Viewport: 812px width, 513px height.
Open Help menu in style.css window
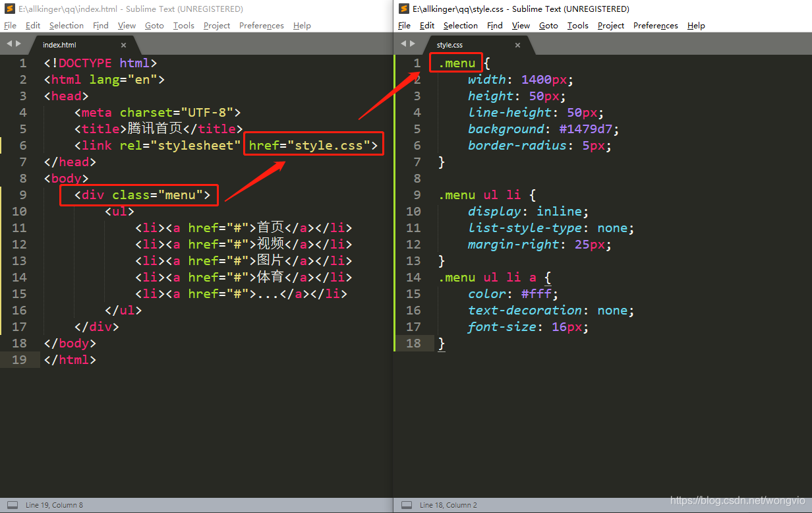click(696, 26)
